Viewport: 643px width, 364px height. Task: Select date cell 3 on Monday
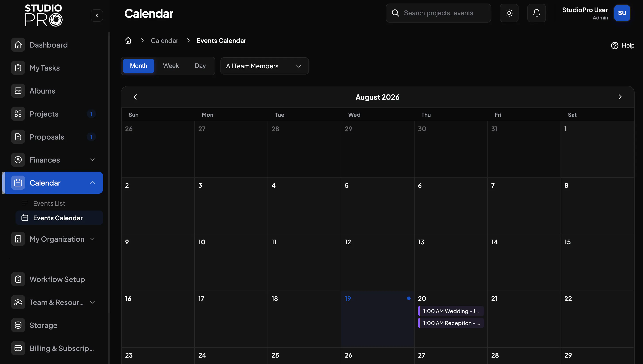tap(231, 206)
